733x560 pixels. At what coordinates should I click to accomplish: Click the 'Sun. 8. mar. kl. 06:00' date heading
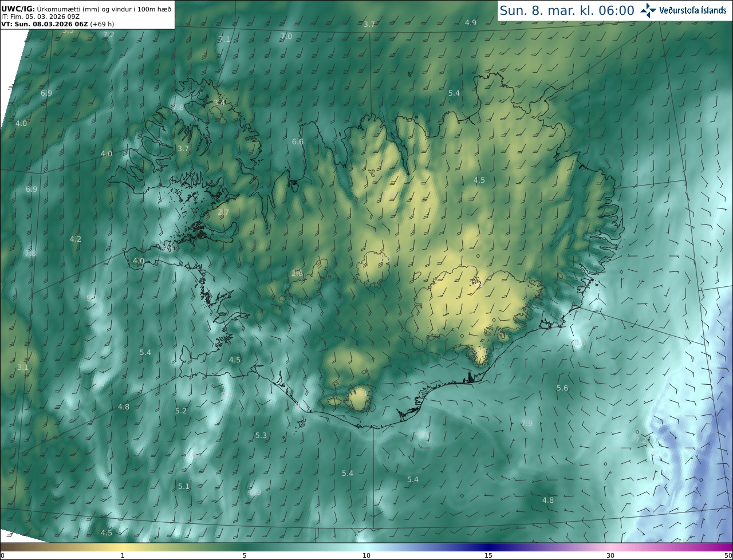[566, 11]
